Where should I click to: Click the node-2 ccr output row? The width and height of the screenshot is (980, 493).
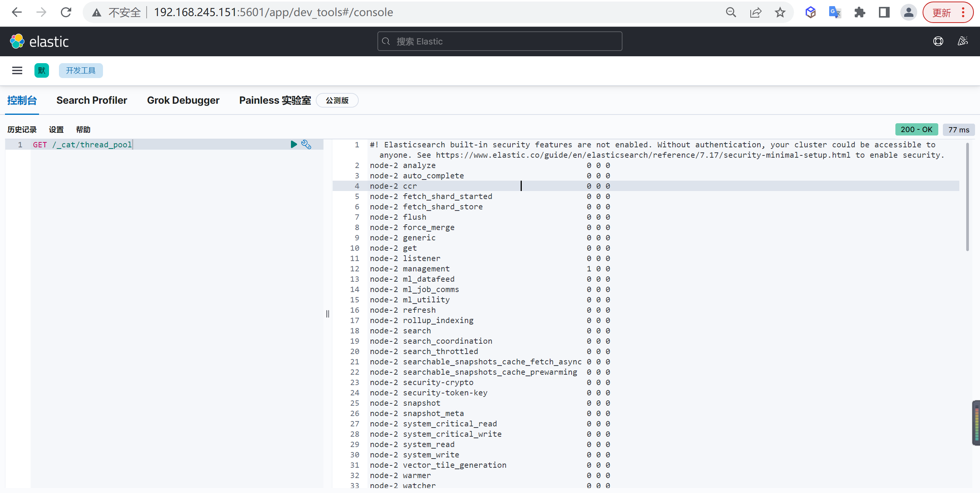coord(490,186)
